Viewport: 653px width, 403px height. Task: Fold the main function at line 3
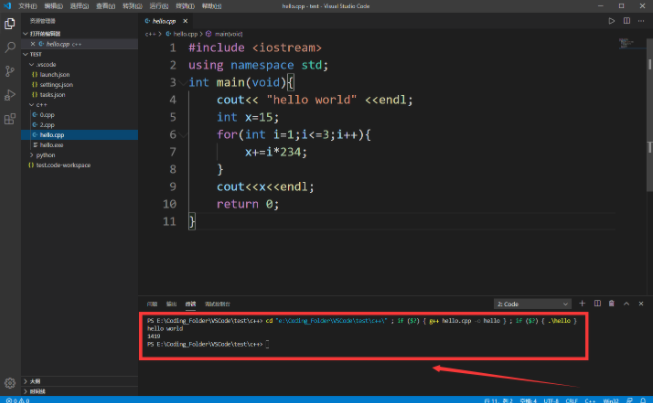point(181,82)
